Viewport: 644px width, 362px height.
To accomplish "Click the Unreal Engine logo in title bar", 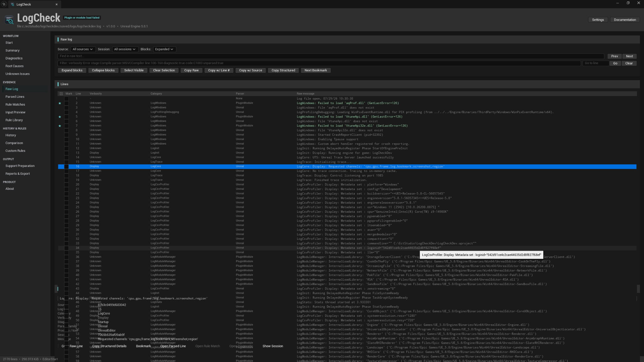I will point(4,3).
